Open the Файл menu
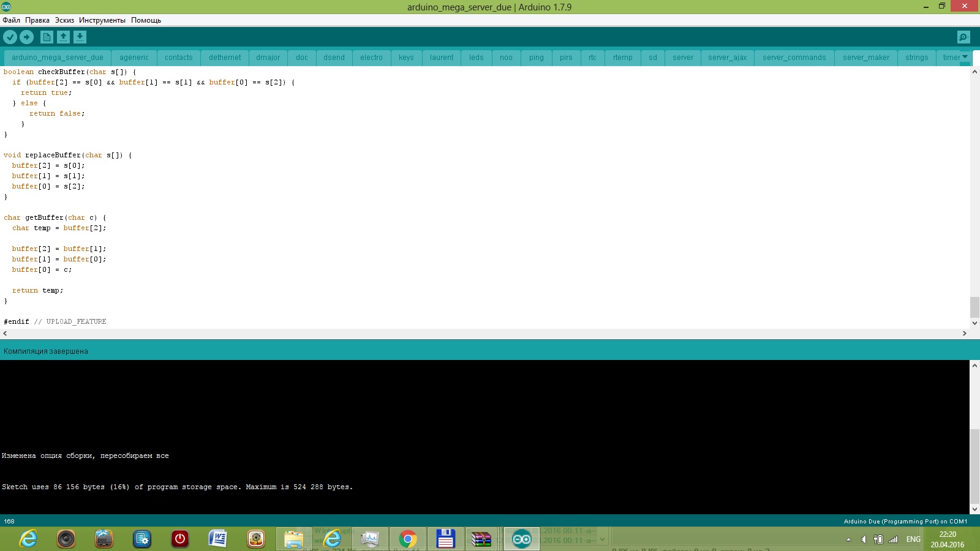Image resolution: width=980 pixels, height=551 pixels. pos(12,20)
